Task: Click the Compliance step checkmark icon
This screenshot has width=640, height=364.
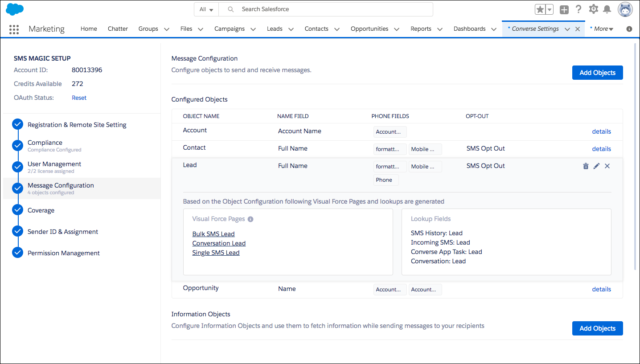Action: [18, 146]
